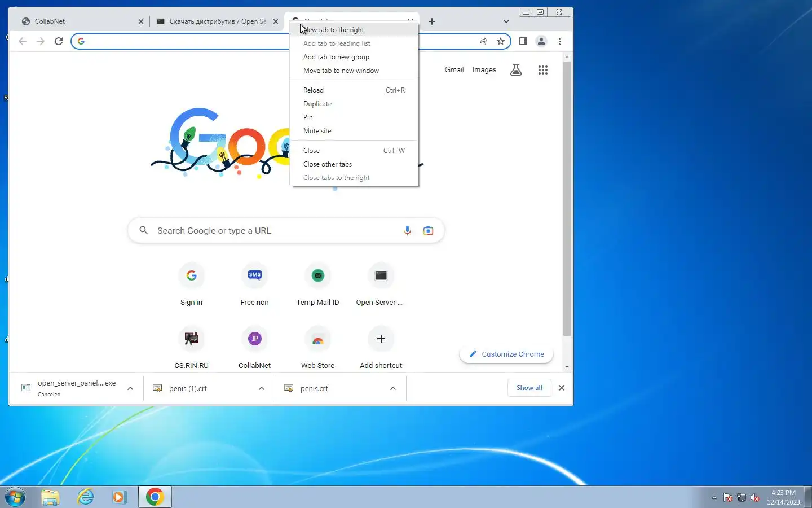Image resolution: width=812 pixels, height=508 pixels.
Task: Open the Gmail link
Action: 454,70
